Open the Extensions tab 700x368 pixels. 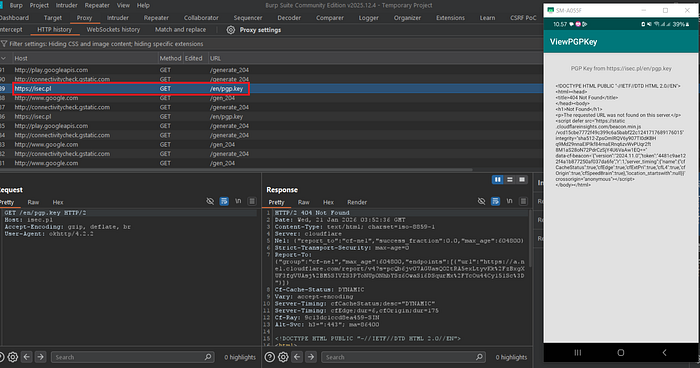coord(450,18)
